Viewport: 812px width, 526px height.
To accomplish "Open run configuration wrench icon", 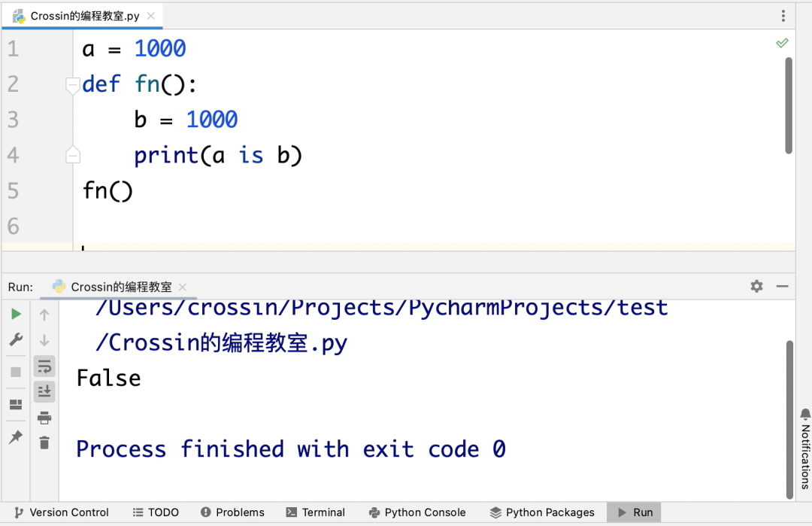I will [16, 340].
